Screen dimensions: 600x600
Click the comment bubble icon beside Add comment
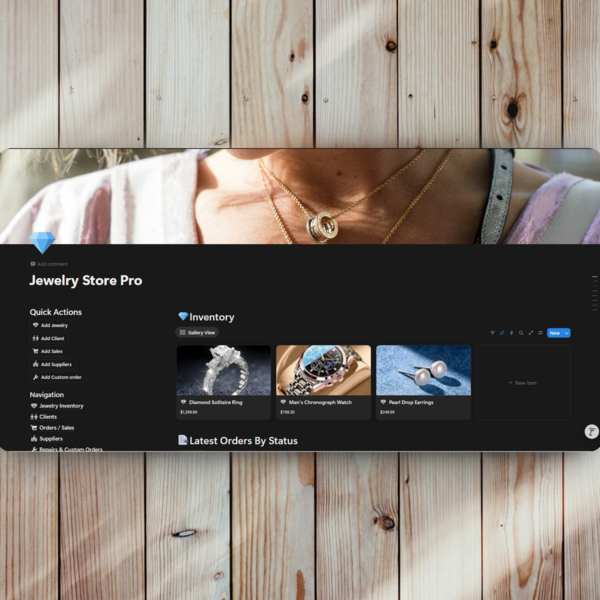33,264
